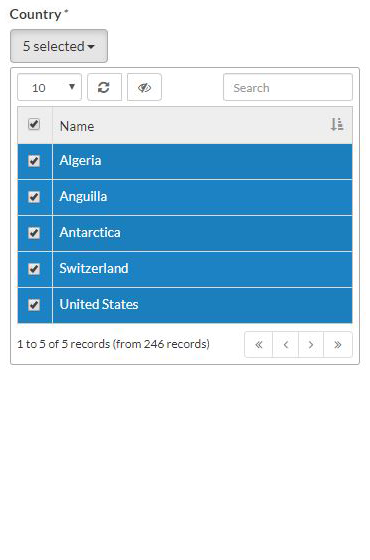Select the Switzerland row name

click(94, 268)
